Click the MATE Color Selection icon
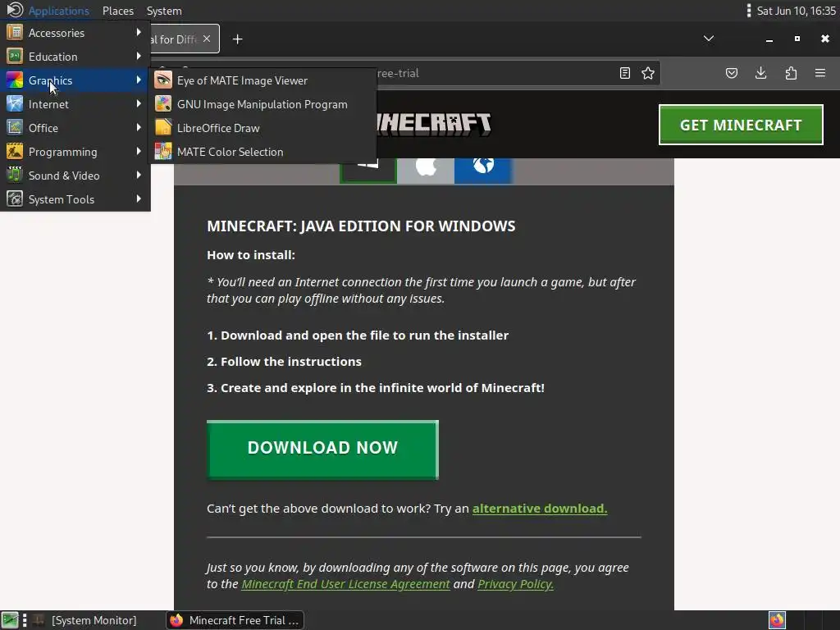Screen dimensions: 840x630 163,152
